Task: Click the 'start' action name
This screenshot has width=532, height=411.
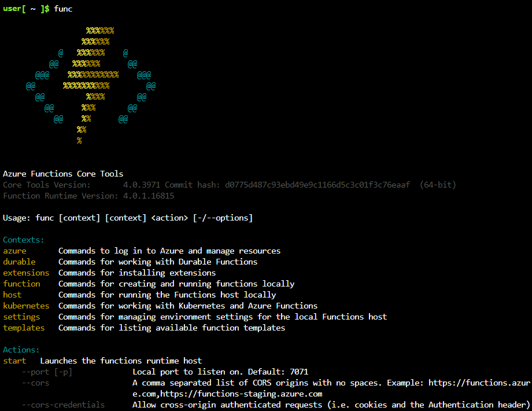Action: 14,361
